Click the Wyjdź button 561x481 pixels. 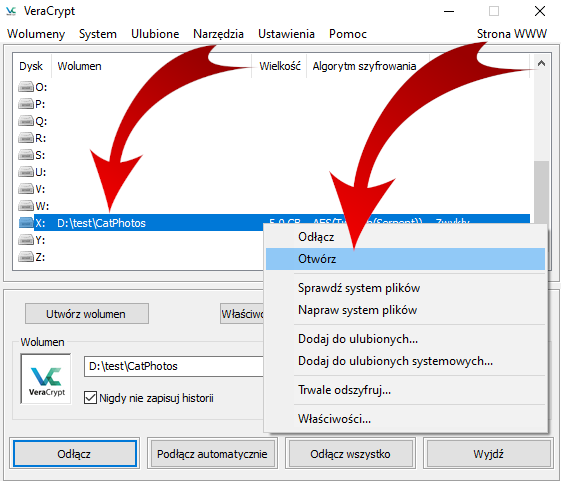[488, 454]
